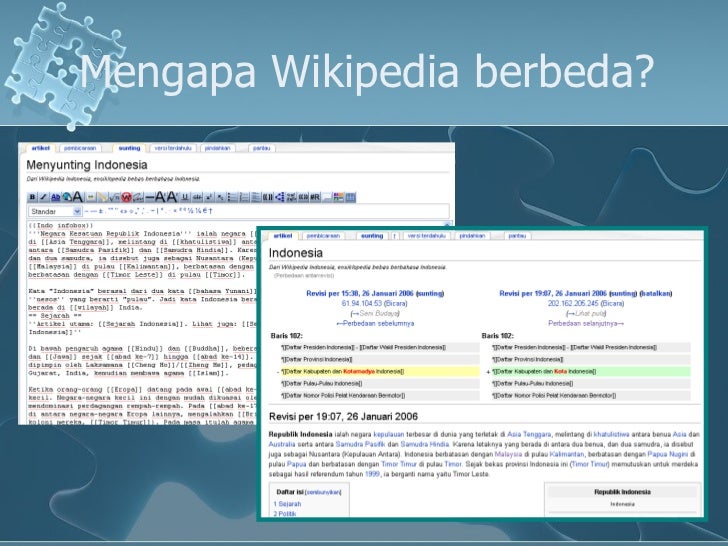This screenshot has height=546, width=728.
Task: Jump to 1 Sejarah contents entry
Action: [x=287, y=504]
